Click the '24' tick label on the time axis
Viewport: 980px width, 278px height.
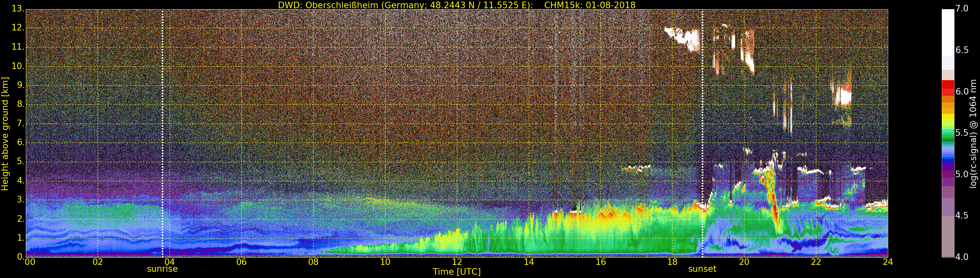[888, 262]
